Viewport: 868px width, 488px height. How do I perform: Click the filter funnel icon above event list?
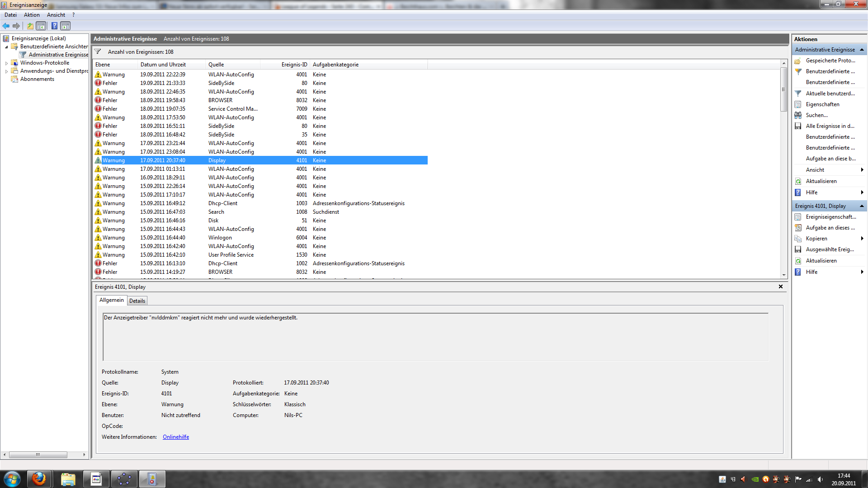coord(98,52)
